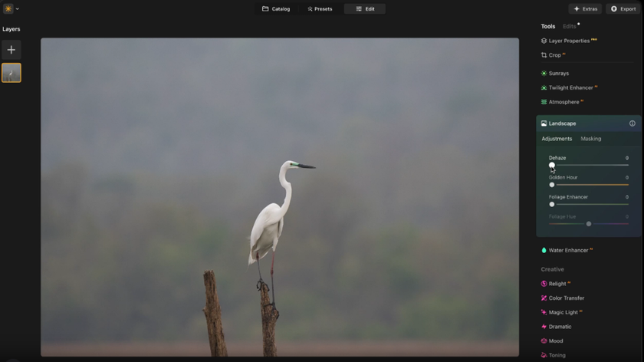Switch to Landscape Adjustments sub-tab
This screenshot has height=362, width=644.
pos(557,139)
